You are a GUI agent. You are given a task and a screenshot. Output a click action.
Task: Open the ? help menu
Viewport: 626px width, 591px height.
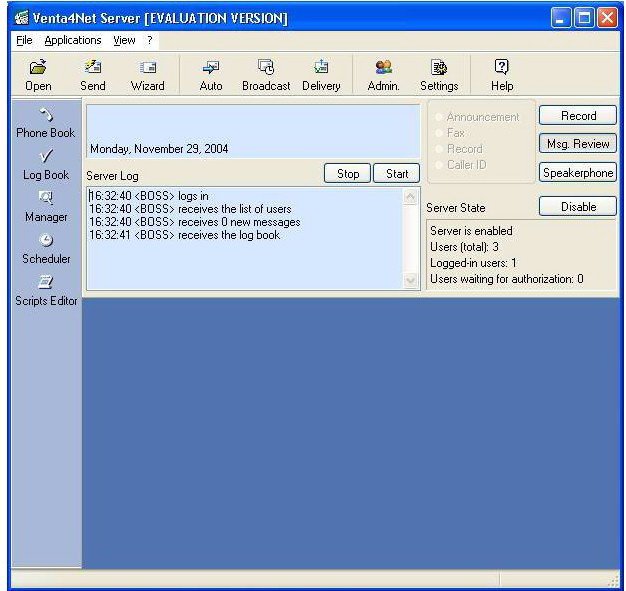150,40
